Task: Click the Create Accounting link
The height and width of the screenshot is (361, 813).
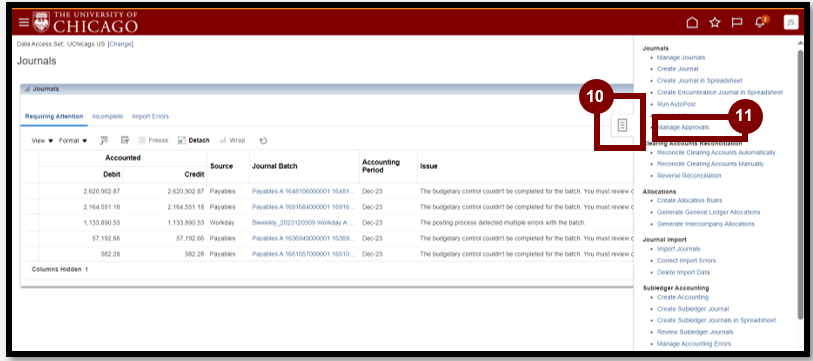Action: (682, 297)
